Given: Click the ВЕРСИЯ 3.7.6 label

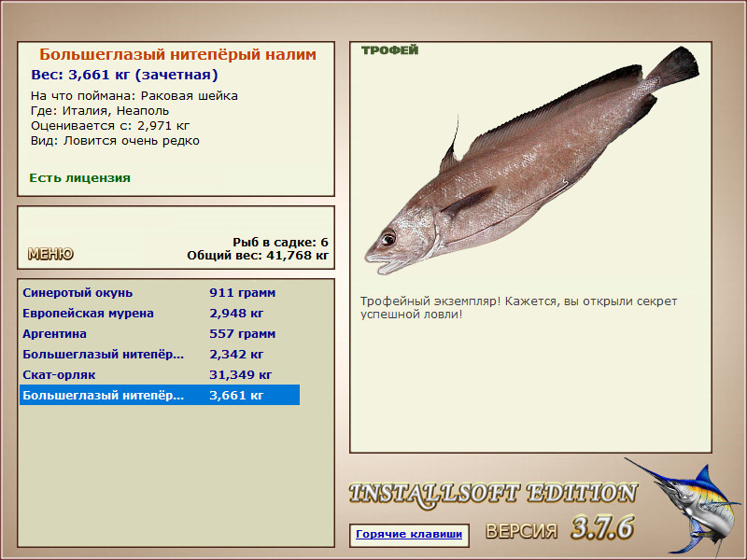Looking at the screenshot, I should pos(559,528).
